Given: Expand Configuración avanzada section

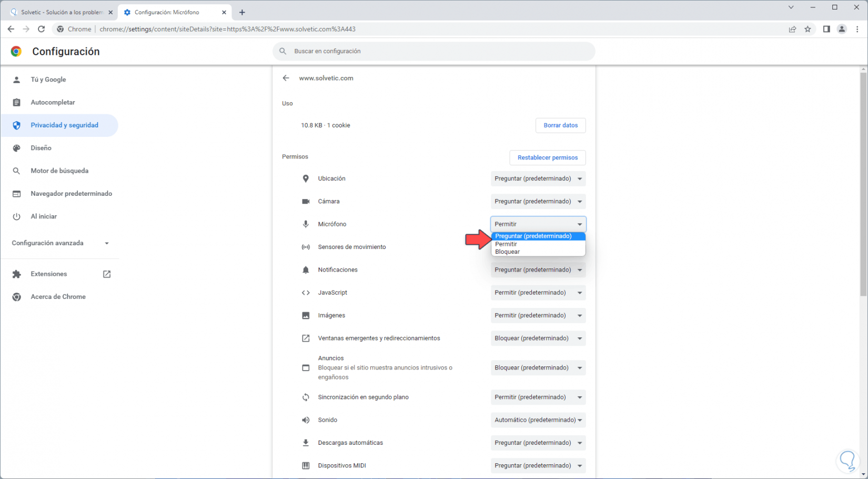Looking at the screenshot, I should 60,243.
